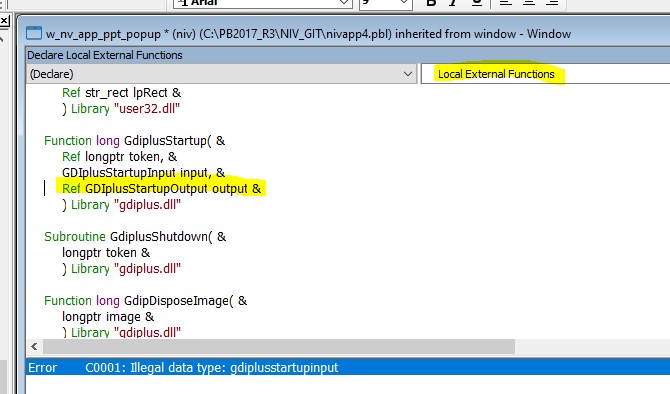The width and height of the screenshot is (670, 394).
Task: Open the Local External Functions dropdown field
Action: tap(546, 74)
